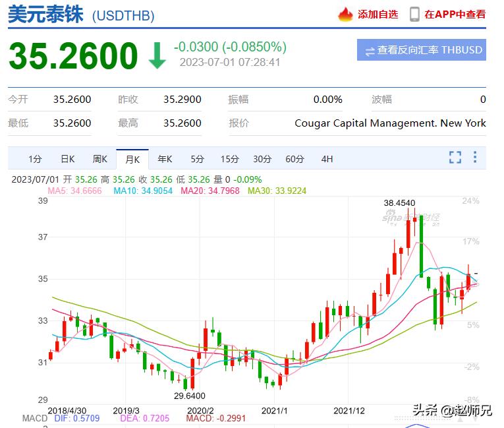Open the three-dot chart options menu

(475, 158)
